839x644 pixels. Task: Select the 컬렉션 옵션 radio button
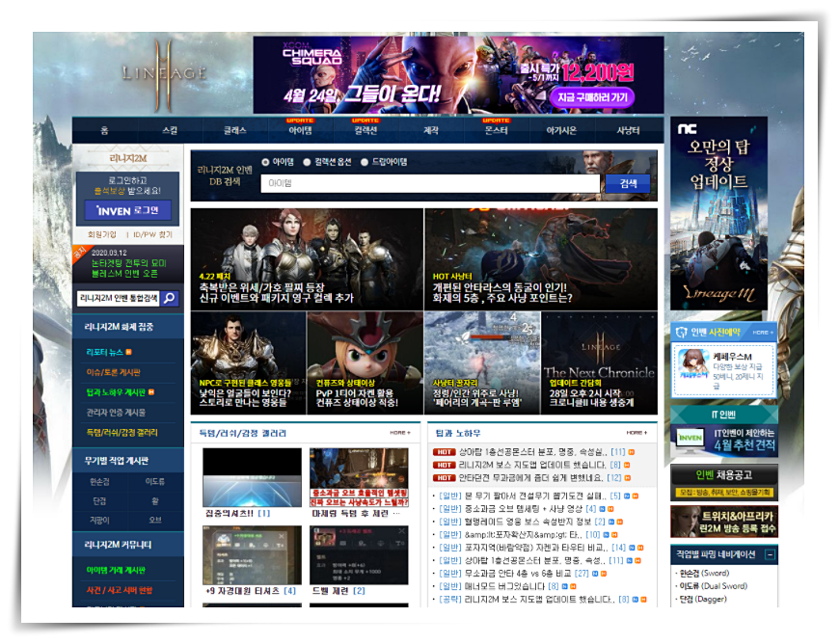pos(307,162)
